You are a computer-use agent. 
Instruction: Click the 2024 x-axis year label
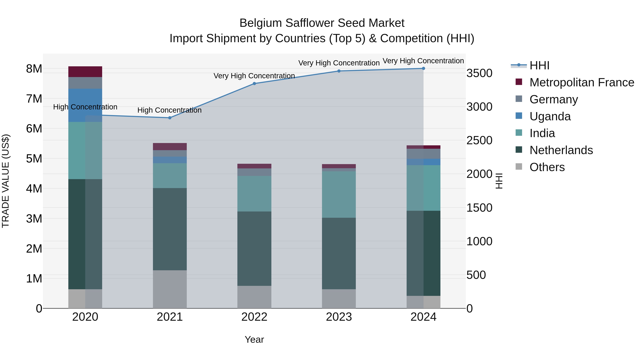point(423,317)
